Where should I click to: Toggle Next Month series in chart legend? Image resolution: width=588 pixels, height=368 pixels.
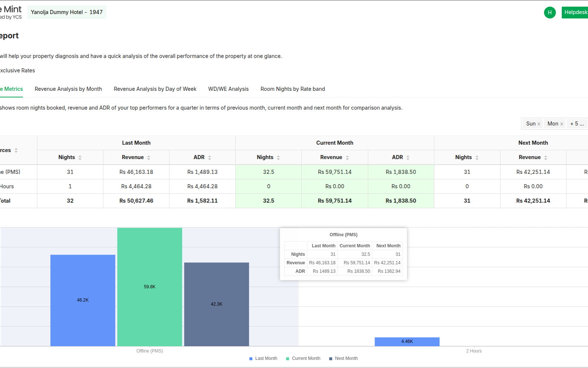[343, 358]
